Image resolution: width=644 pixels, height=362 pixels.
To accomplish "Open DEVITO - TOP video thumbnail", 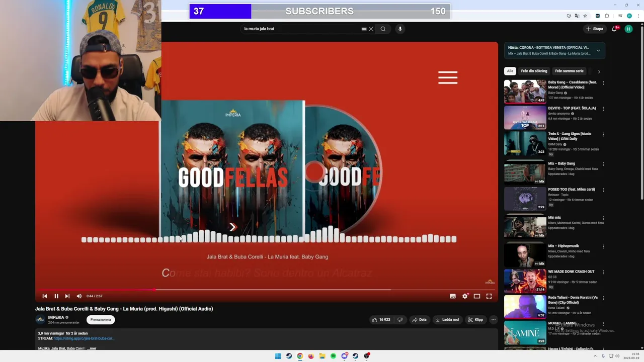I will [x=525, y=117].
